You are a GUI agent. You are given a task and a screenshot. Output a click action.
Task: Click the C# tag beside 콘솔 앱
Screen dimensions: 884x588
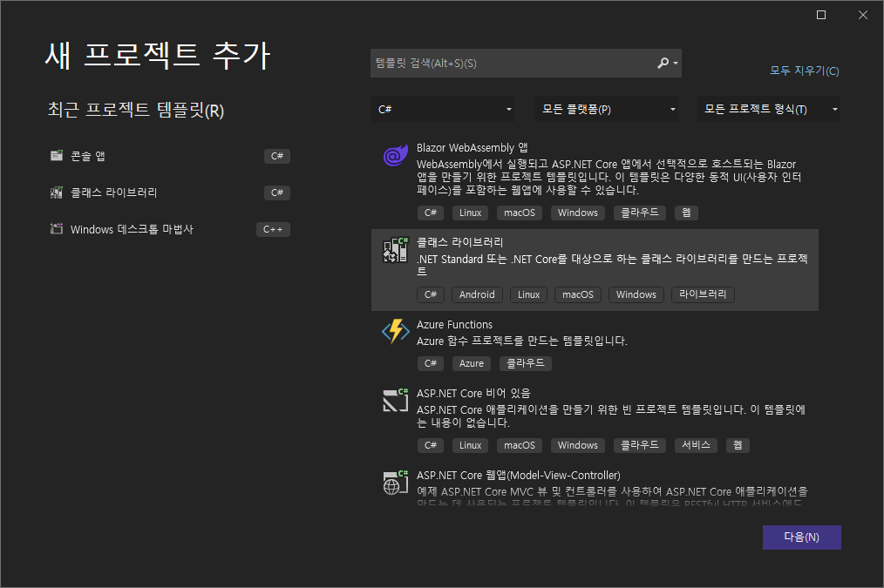(277, 156)
